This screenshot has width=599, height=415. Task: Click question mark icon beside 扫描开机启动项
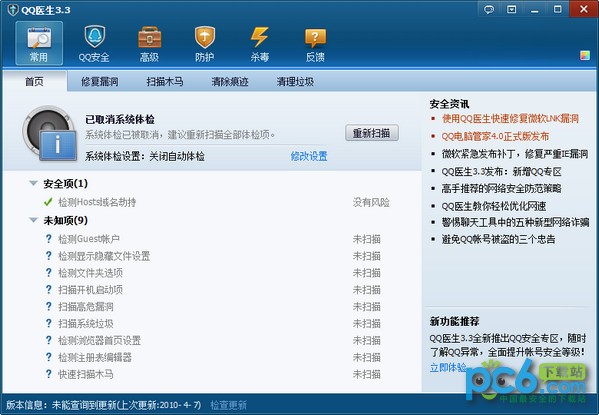(x=49, y=289)
